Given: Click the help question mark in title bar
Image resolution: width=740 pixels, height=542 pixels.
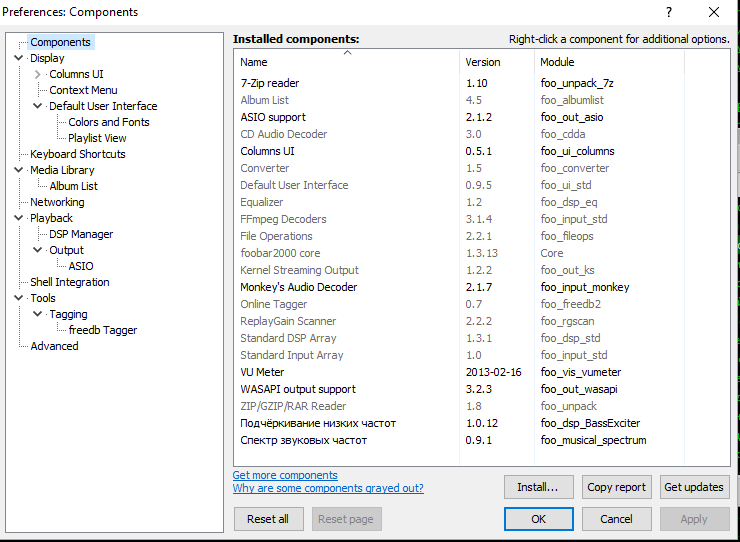Looking at the screenshot, I should click(x=668, y=12).
